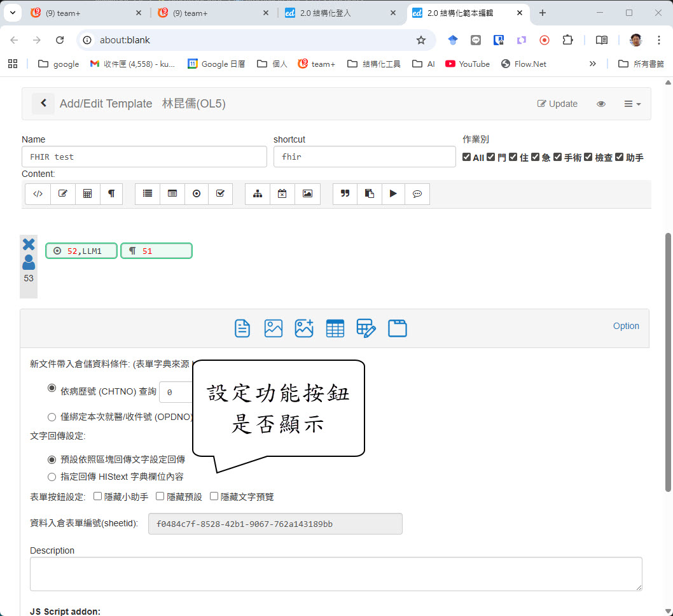Delete block 53 with the blue X
673x616 pixels.
(29, 244)
